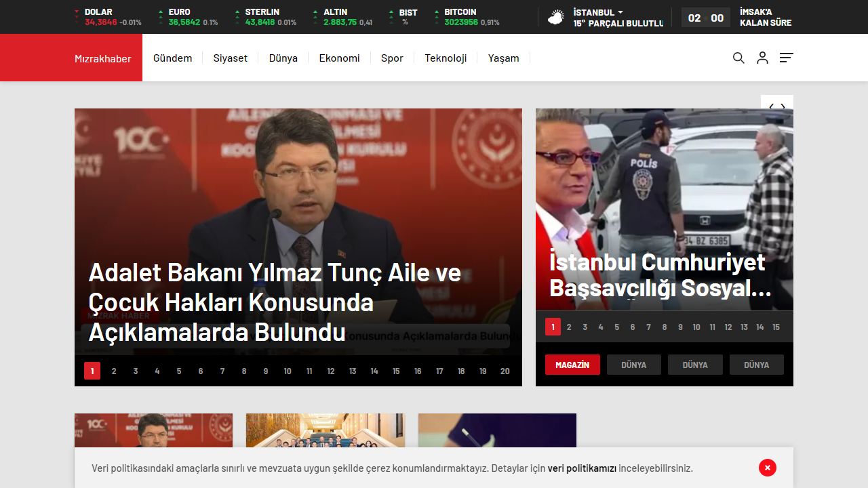Open Adalet Bakanı Yılmaz Tunç headline
868x488 pixels.
(275, 302)
